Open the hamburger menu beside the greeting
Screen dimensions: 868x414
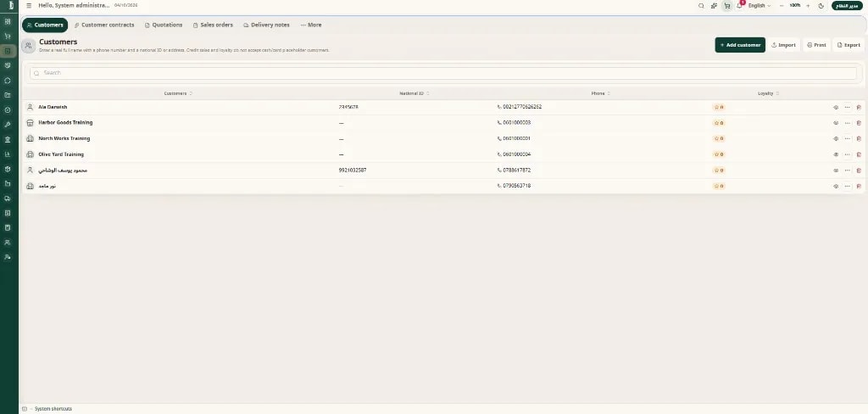[29, 6]
